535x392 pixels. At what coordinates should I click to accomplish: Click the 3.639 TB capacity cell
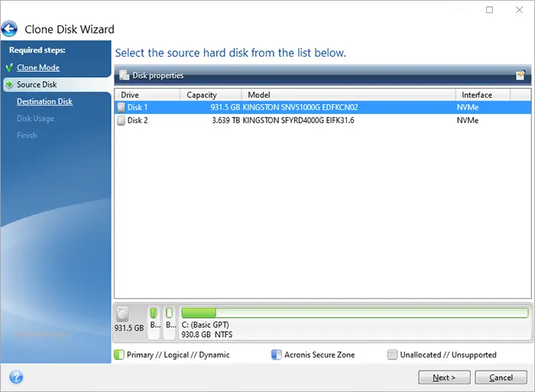pyautogui.click(x=226, y=121)
